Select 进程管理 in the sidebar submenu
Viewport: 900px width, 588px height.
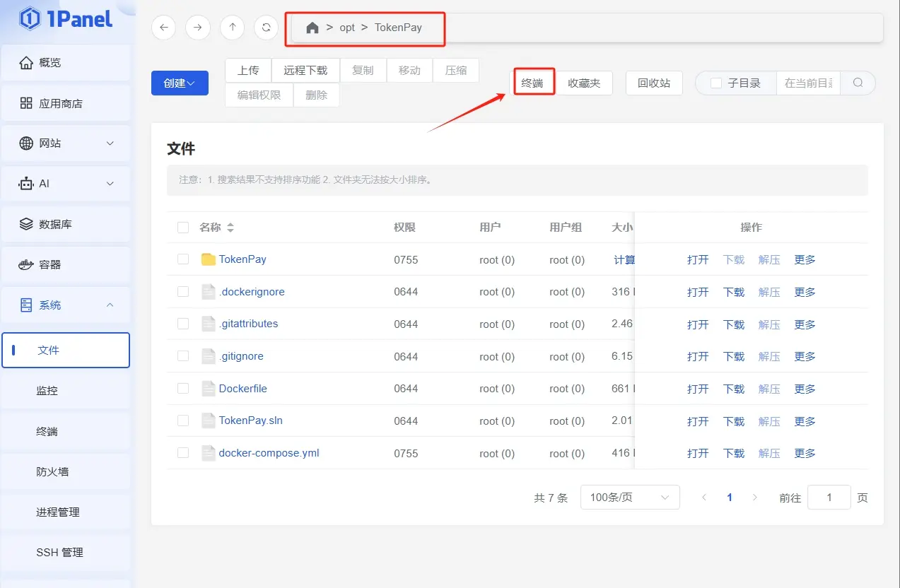point(66,512)
